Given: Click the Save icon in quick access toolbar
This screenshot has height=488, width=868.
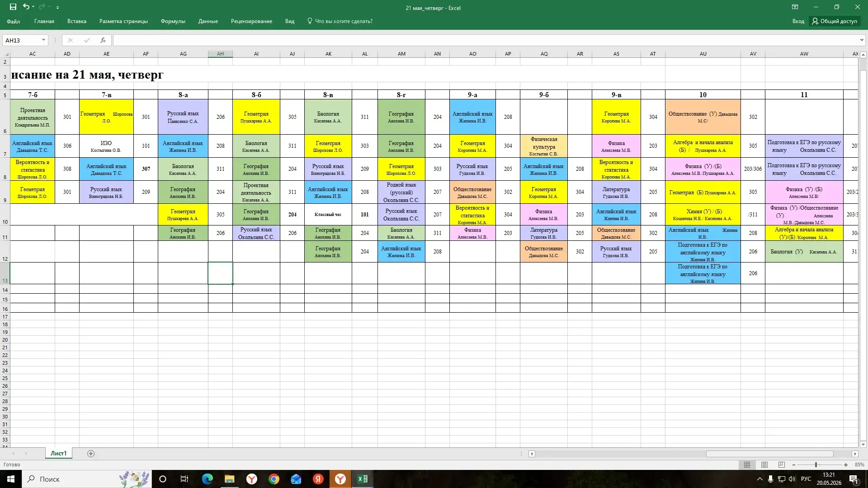Looking at the screenshot, I should (x=13, y=7).
